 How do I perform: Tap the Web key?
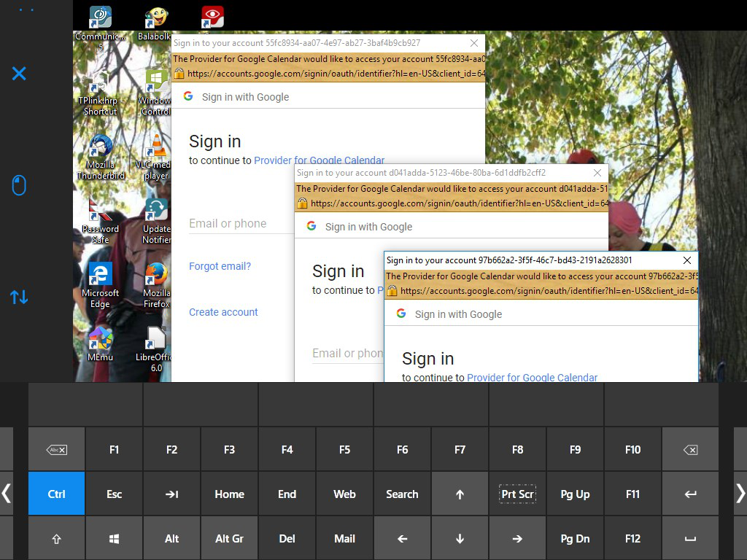point(344,494)
